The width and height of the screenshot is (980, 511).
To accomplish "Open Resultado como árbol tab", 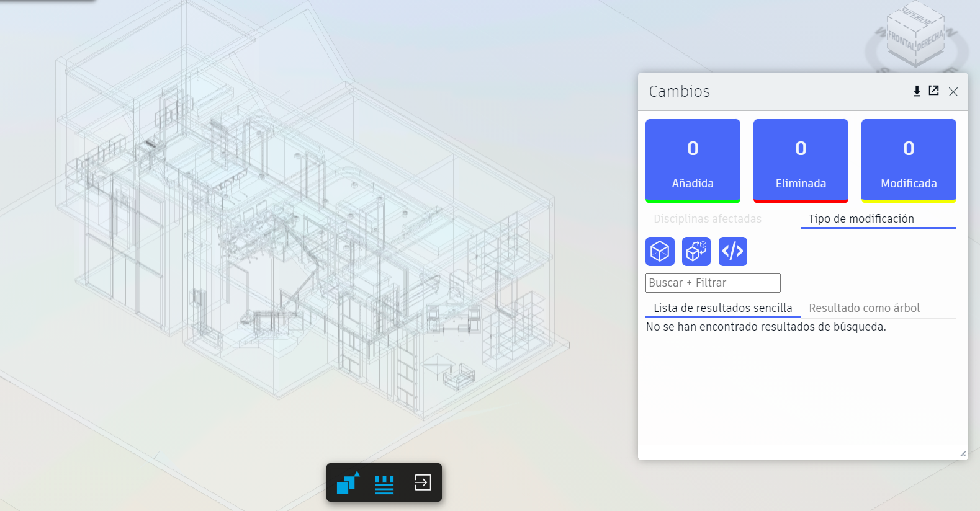I will tap(865, 308).
